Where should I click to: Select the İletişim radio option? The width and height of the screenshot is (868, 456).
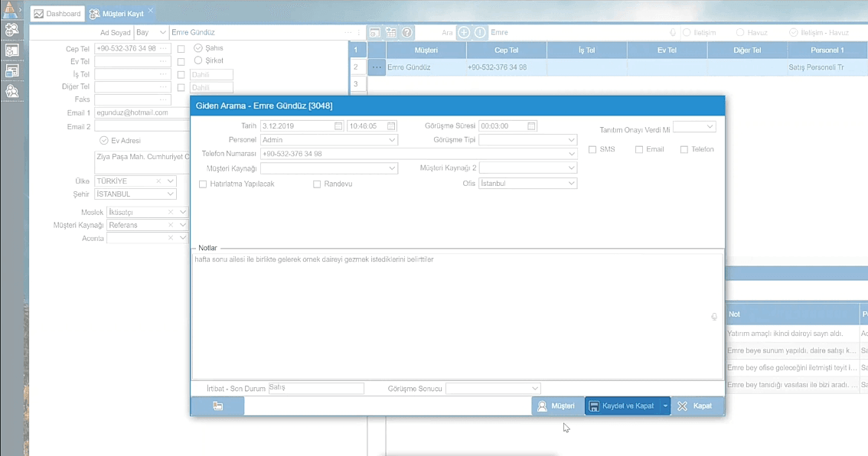coord(687,33)
